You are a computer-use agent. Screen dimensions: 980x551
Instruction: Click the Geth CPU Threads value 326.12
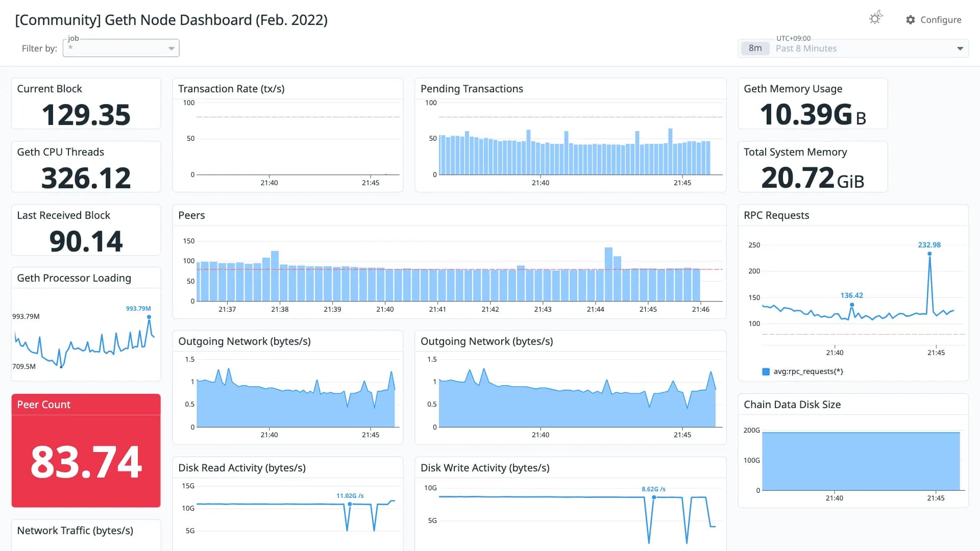(x=86, y=178)
